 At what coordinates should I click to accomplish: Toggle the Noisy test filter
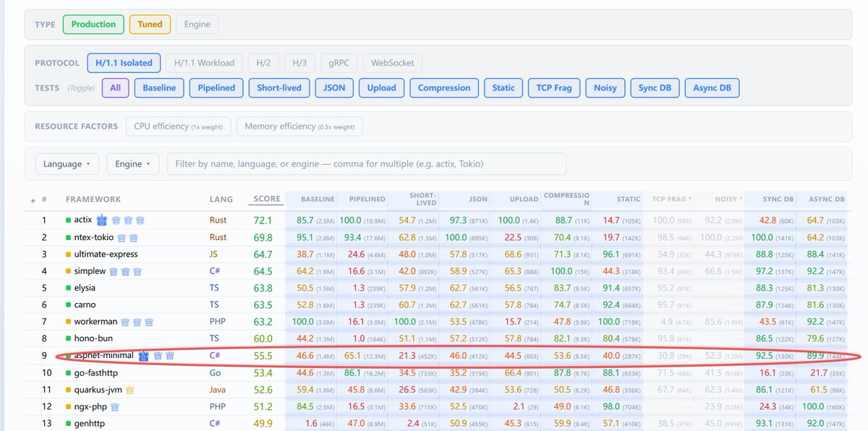(x=605, y=88)
